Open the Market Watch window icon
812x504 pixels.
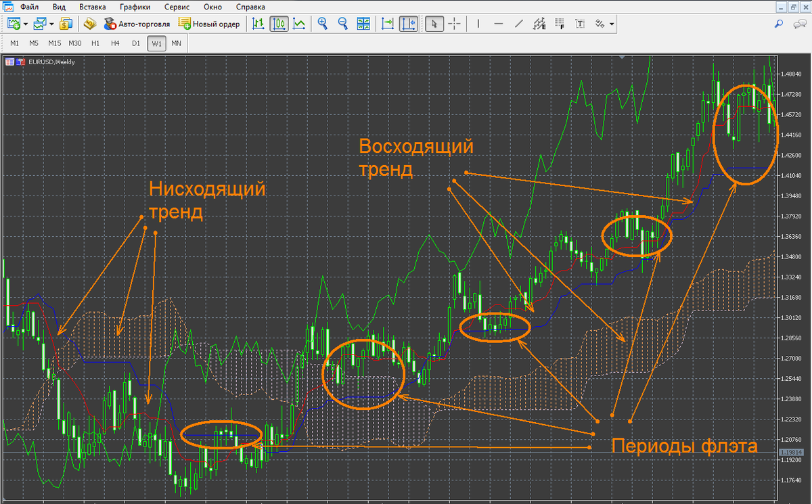tap(66, 24)
